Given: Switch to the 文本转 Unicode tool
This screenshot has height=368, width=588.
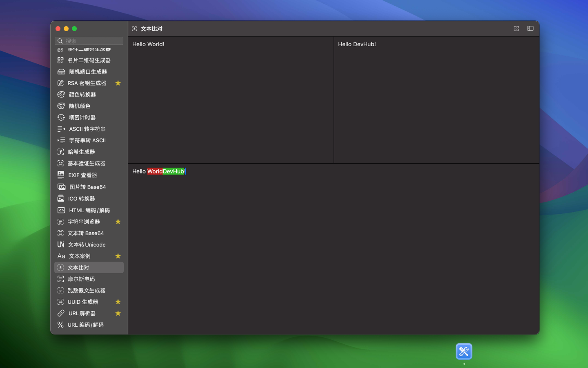Looking at the screenshot, I should pyautogui.click(x=87, y=245).
